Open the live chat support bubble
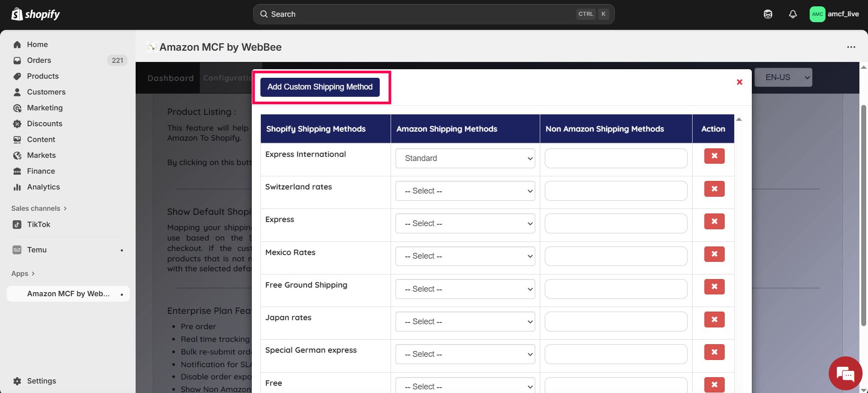This screenshot has height=393, width=868. pyautogui.click(x=845, y=373)
